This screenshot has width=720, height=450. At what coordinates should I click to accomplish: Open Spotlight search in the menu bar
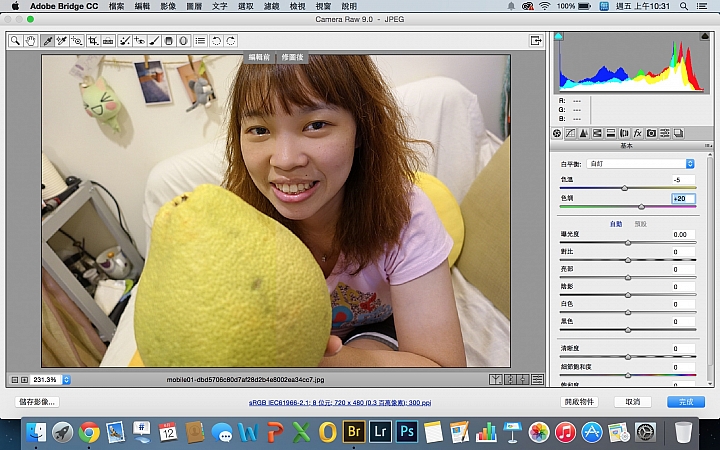coord(684,6)
